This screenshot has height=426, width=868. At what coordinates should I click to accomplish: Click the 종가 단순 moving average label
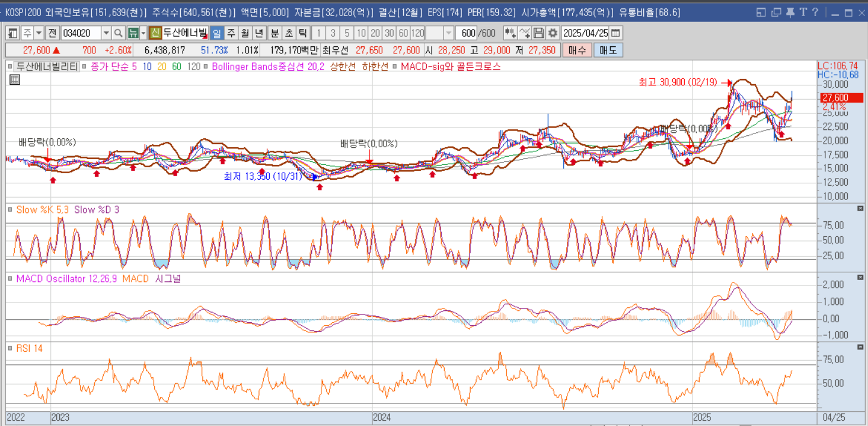click(109, 66)
